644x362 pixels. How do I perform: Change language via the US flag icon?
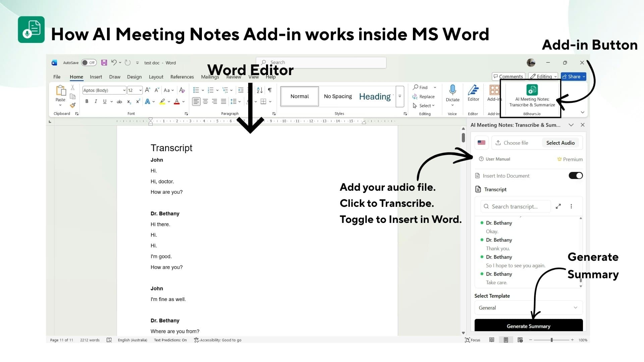pos(481,142)
